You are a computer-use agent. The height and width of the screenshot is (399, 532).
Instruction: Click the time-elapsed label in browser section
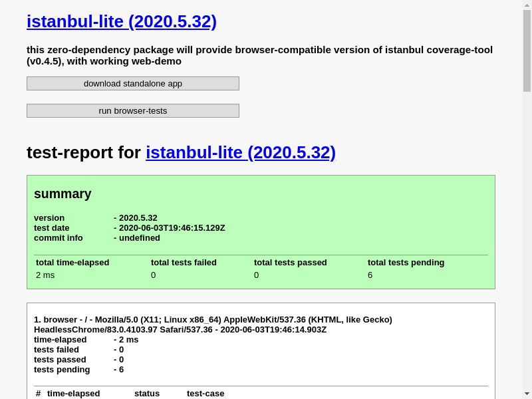click(61, 340)
